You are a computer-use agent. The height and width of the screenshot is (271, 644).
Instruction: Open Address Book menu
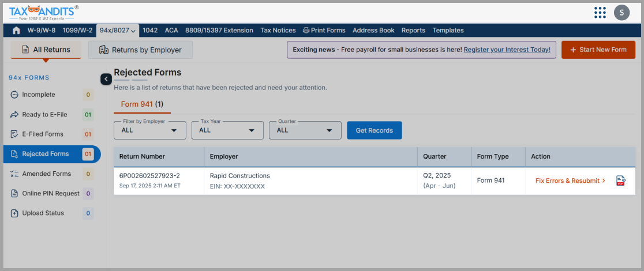(373, 31)
